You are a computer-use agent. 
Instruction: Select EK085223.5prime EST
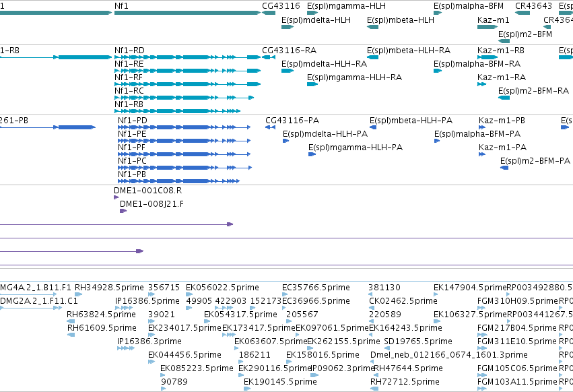click(164, 376)
